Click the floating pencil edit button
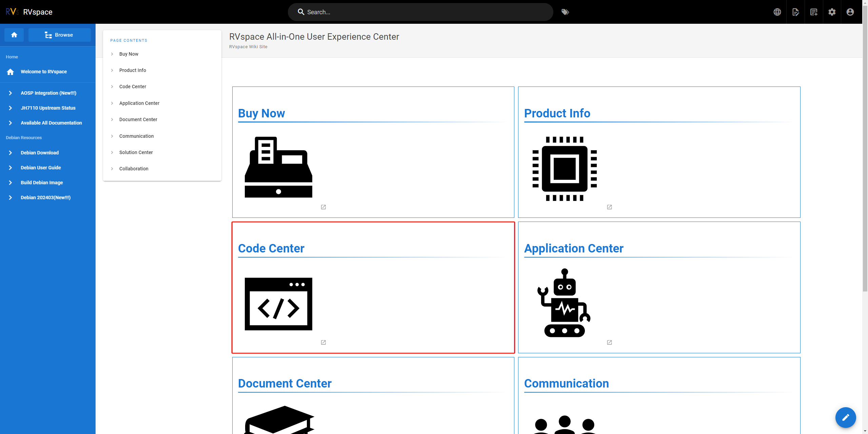Viewport: 868px width, 434px height. 846,417
